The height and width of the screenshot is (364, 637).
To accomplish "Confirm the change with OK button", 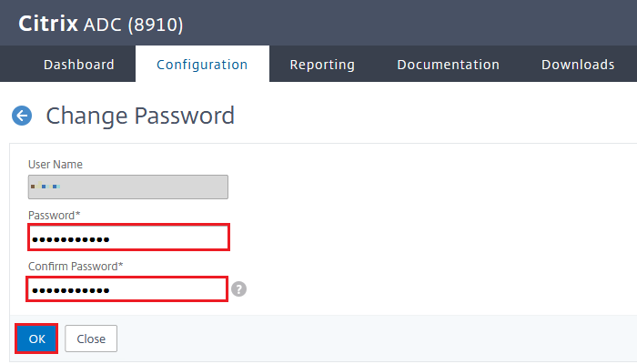I will (36, 339).
